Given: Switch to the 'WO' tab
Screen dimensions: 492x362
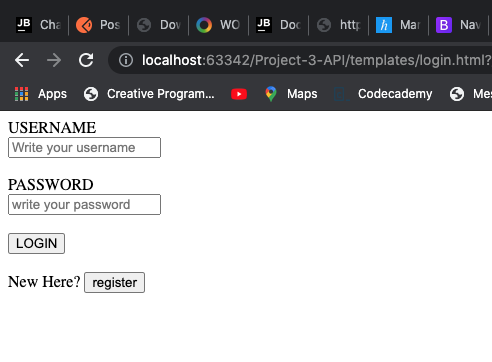Looking at the screenshot, I should (218, 25).
